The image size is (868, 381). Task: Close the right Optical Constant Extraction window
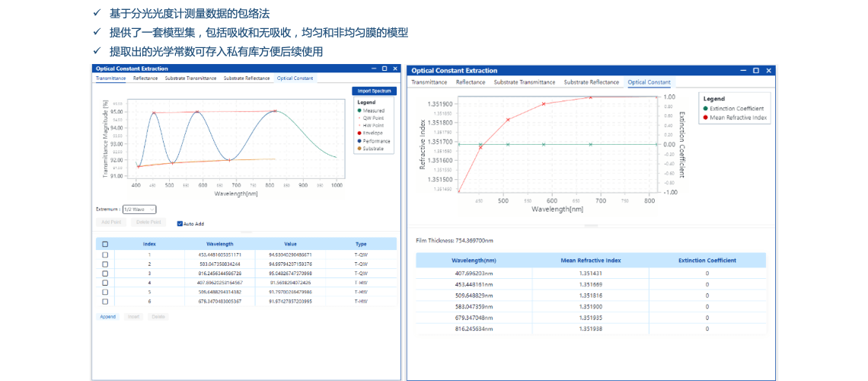pyautogui.click(x=767, y=71)
